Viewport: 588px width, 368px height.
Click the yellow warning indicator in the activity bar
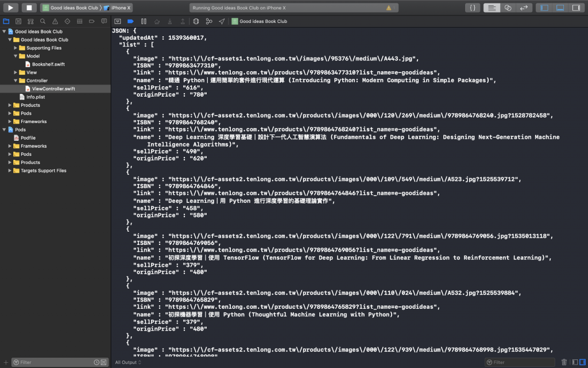click(x=389, y=7)
